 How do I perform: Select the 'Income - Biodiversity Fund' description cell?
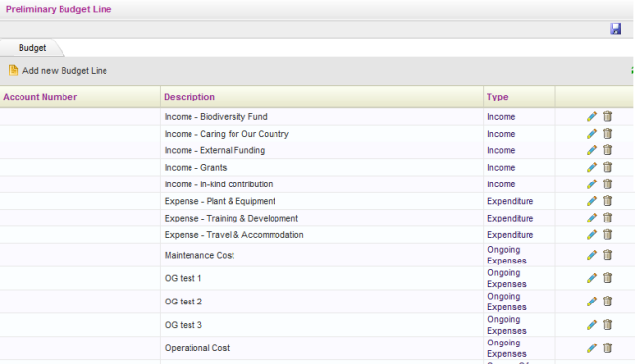click(321, 117)
